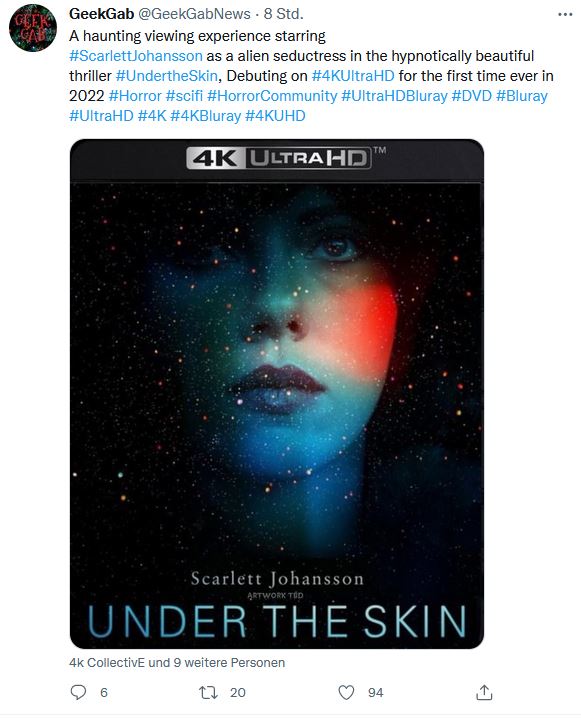The image size is (581, 718).
Task: Retweet this GeekGab post
Action: click(208, 692)
